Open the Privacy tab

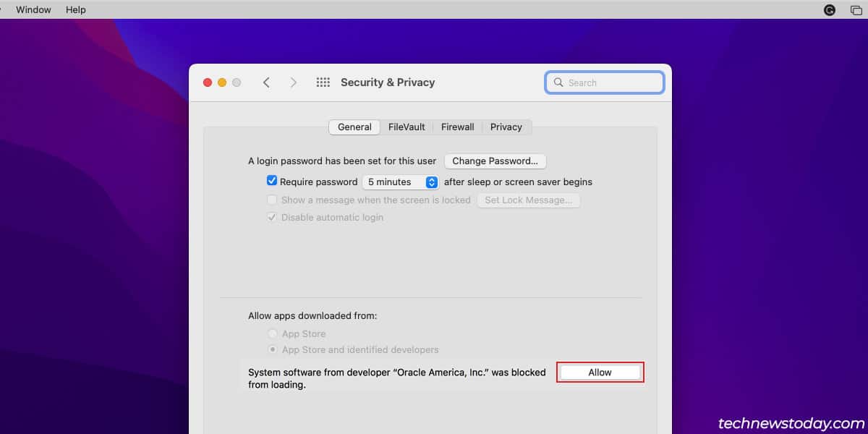pyautogui.click(x=506, y=127)
